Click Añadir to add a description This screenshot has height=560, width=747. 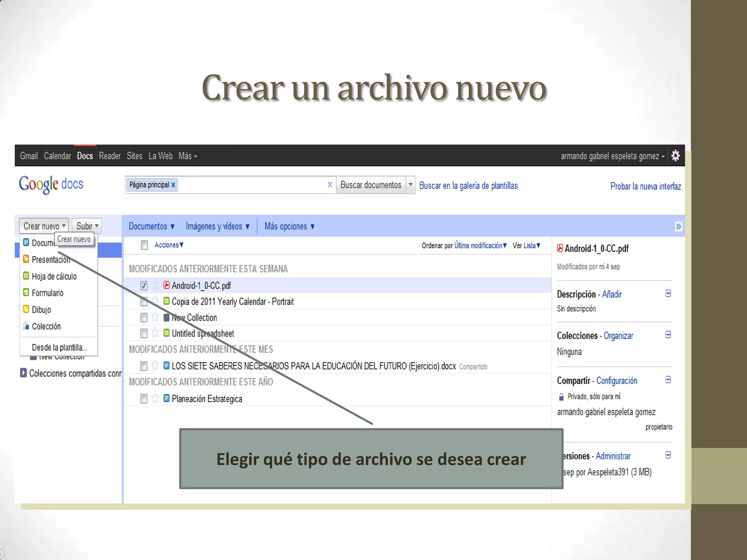point(612,294)
